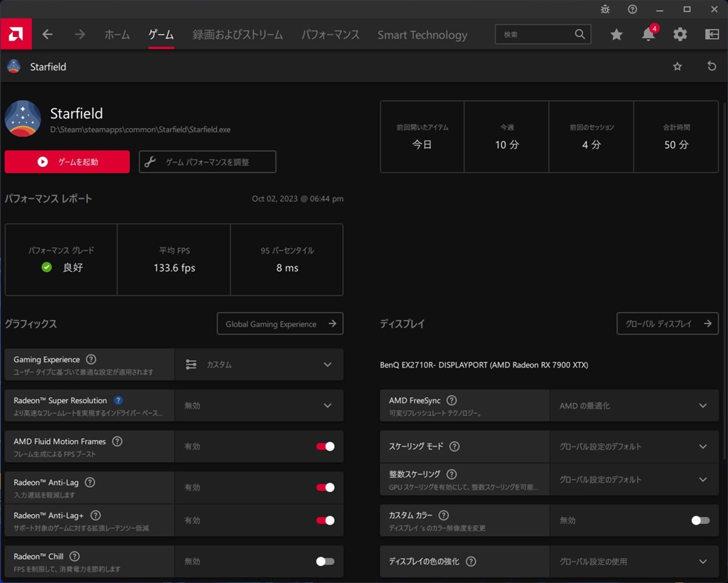Click inside the 検索 search field

pos(536,34)
